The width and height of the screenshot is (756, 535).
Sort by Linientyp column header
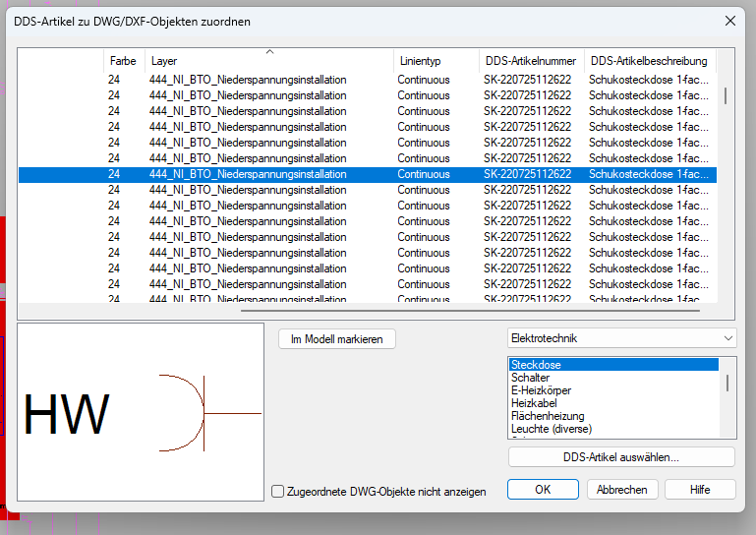pos(436,61)
